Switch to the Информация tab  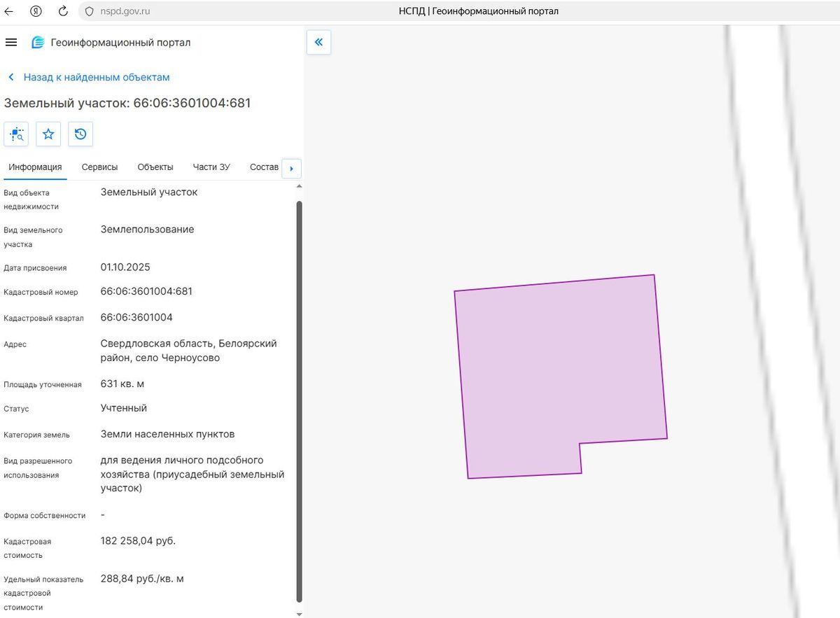[x=35, y=167]
